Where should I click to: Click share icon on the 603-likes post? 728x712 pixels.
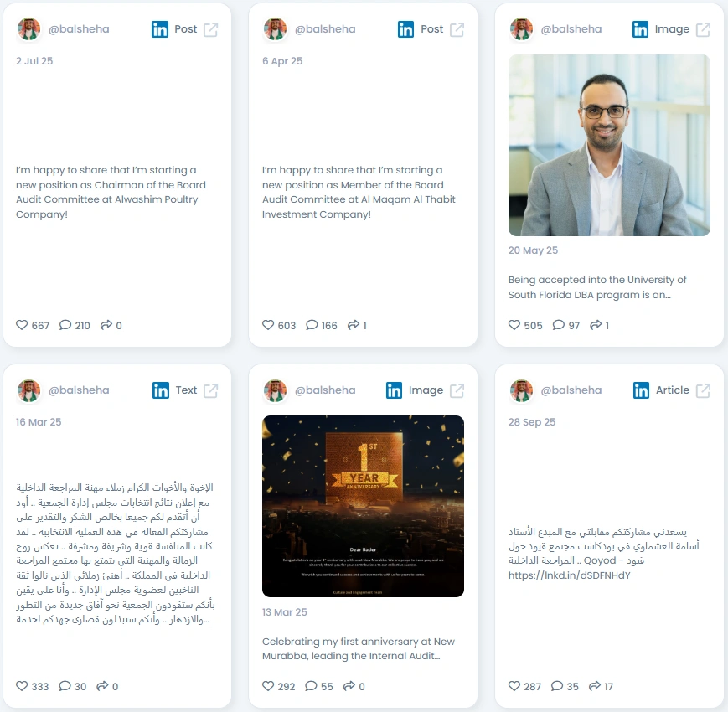point(354,325)
